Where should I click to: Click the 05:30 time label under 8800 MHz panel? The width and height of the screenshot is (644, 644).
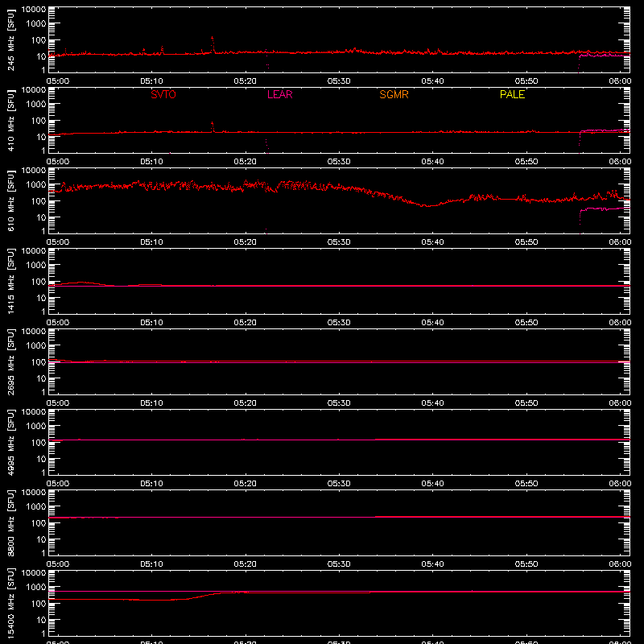coord(339,564)
